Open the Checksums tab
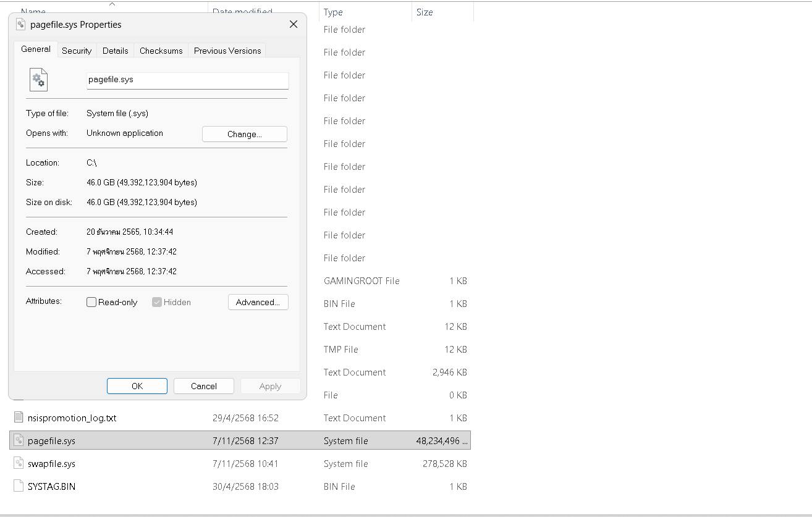This screenshot has height=517, width=812. [x=161, y=51]
